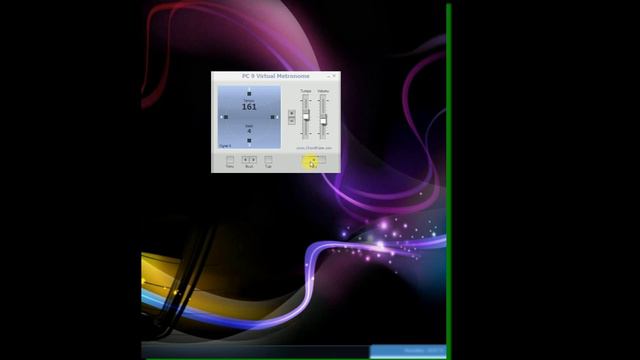
Task: Click the blue taskbar button at bottom
Action: pyautogui.click(x=407, y=351)
